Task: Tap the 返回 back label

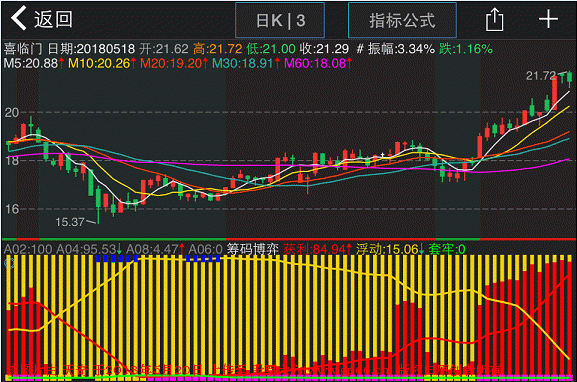Action: (x=54, y=19)
